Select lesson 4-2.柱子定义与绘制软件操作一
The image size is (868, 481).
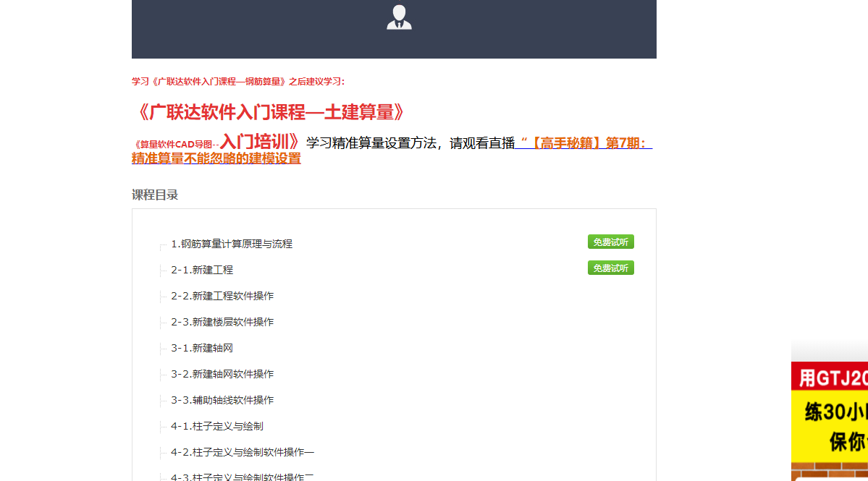(x=243, y=452)
